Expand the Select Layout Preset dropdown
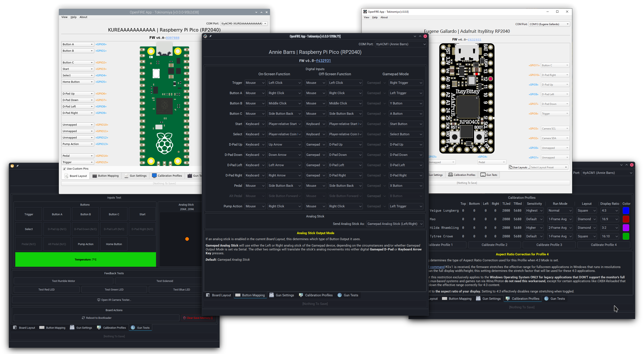The width and height of the screenshot is (644, 354). (x=549, y=167)
